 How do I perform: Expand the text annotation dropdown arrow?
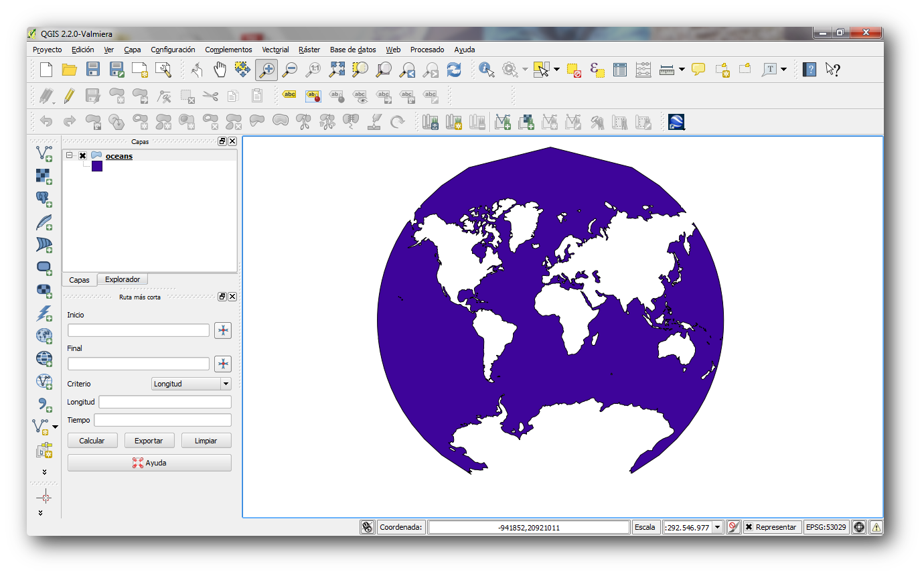point(784,69)
